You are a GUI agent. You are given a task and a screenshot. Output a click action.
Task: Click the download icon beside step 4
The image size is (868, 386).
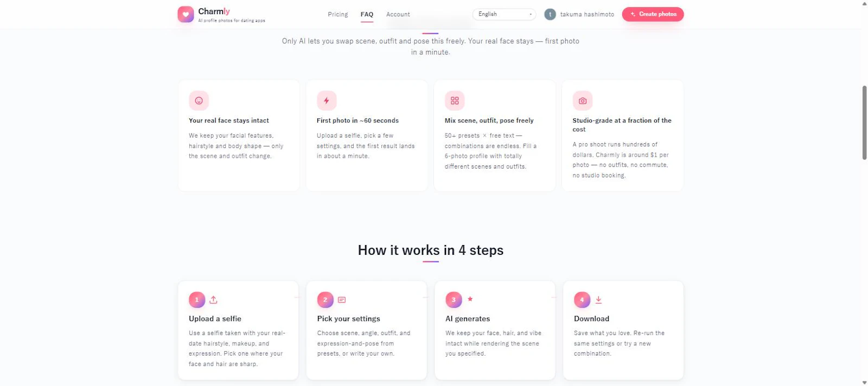pyautogui.click(x=598, y=300)
